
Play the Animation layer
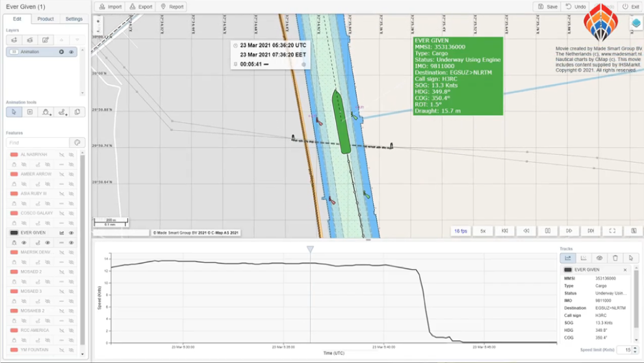click(x=61, y=52)
